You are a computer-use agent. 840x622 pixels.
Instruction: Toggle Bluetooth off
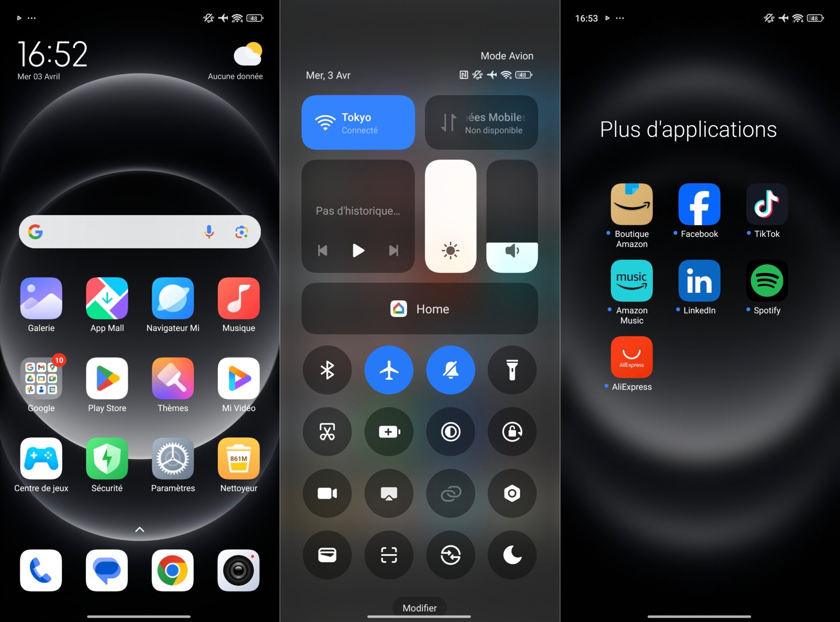pyautogui.click(x=327, y=369)
